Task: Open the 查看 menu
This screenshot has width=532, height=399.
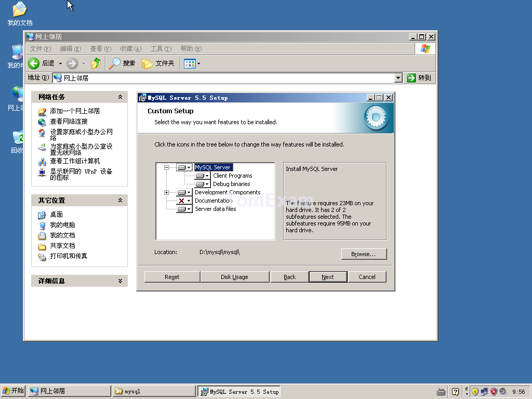Action: point(101,49)
